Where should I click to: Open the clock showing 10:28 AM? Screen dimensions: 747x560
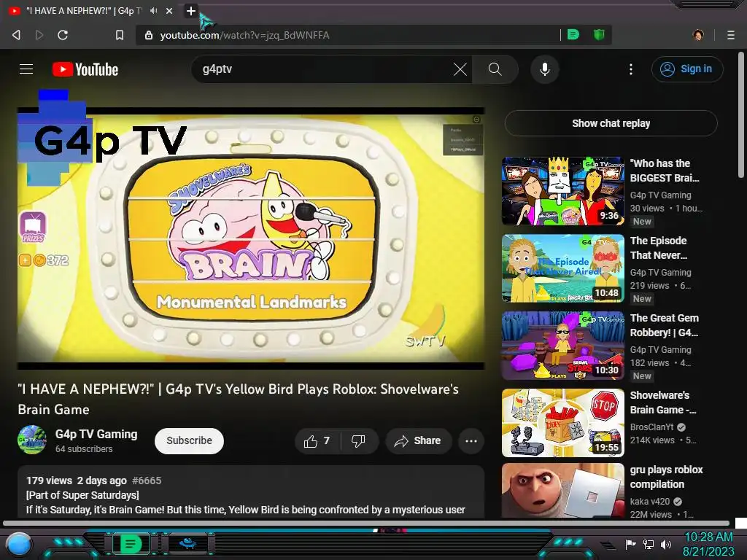708,544
